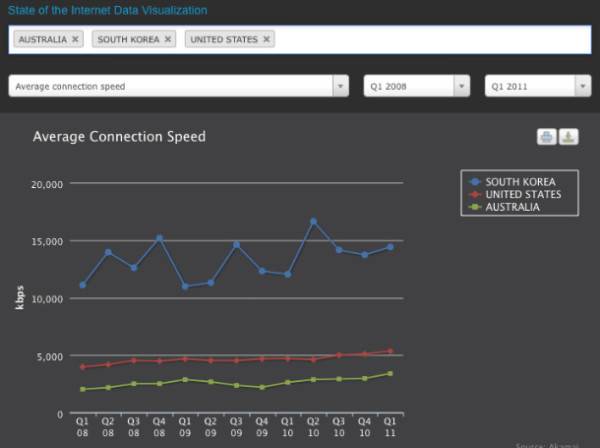Click the 10,000 y-axis label

point(47,299)
